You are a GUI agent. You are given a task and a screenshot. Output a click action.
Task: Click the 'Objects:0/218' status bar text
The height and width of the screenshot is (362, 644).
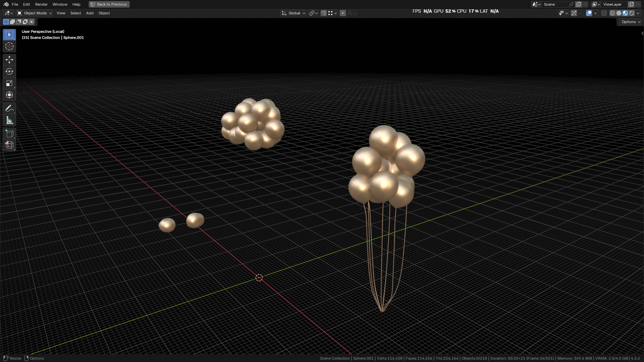point(474,358)
